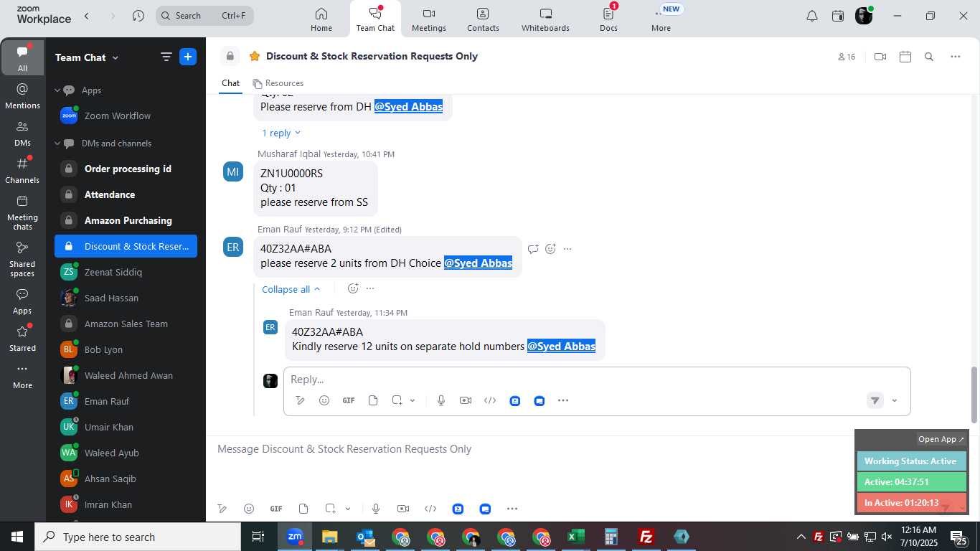Viewport: 980px width, 551px height.
Task: Open Apps in the left sidebar
Action: coord(22,301)
